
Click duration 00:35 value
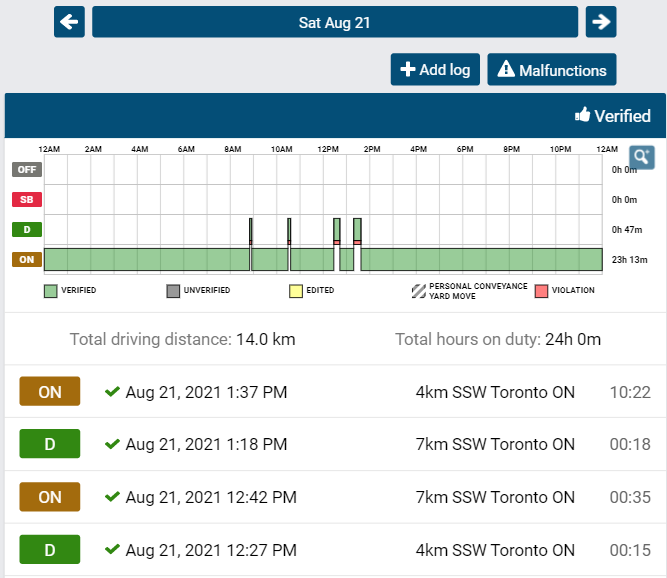[x=630, y=497]
